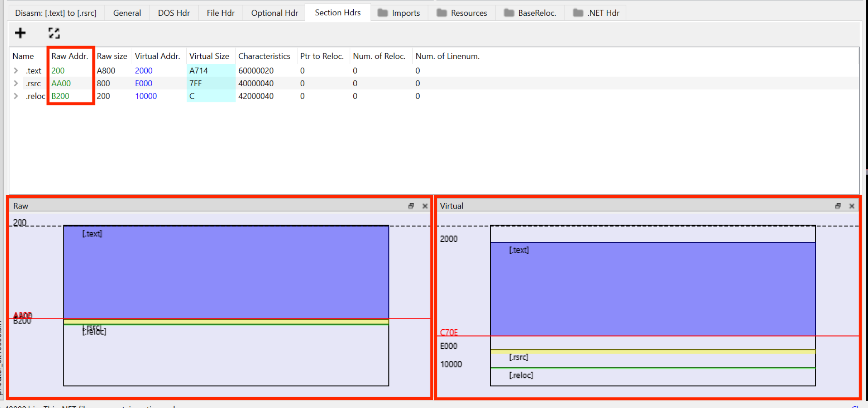Select the .reloc section name

coord(36,96)
